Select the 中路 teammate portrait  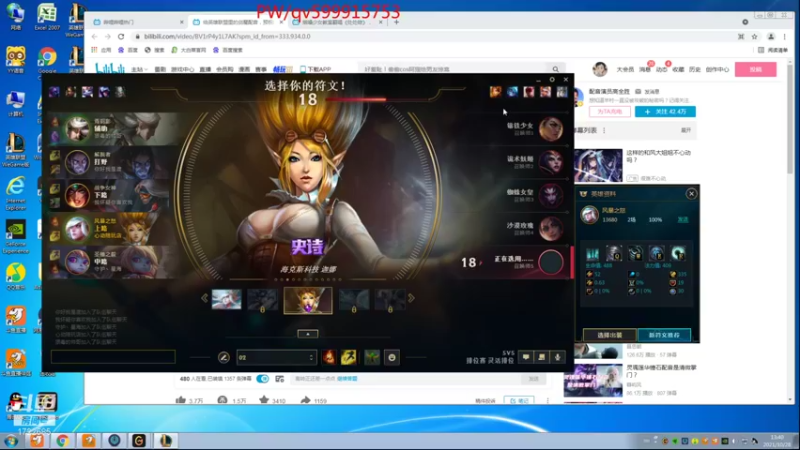pyautogui.click(x=78, y=262)
